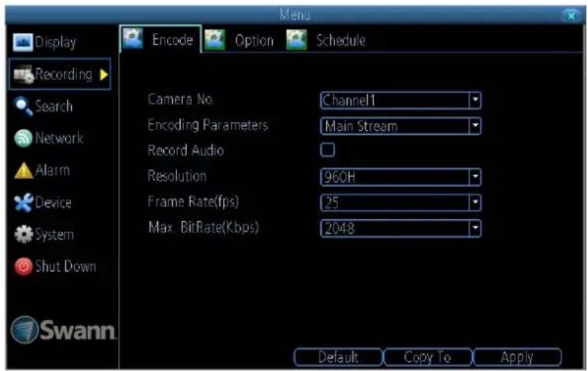Open the System menu
Viewport: 588px width, 371px height.
coord(44,234)
